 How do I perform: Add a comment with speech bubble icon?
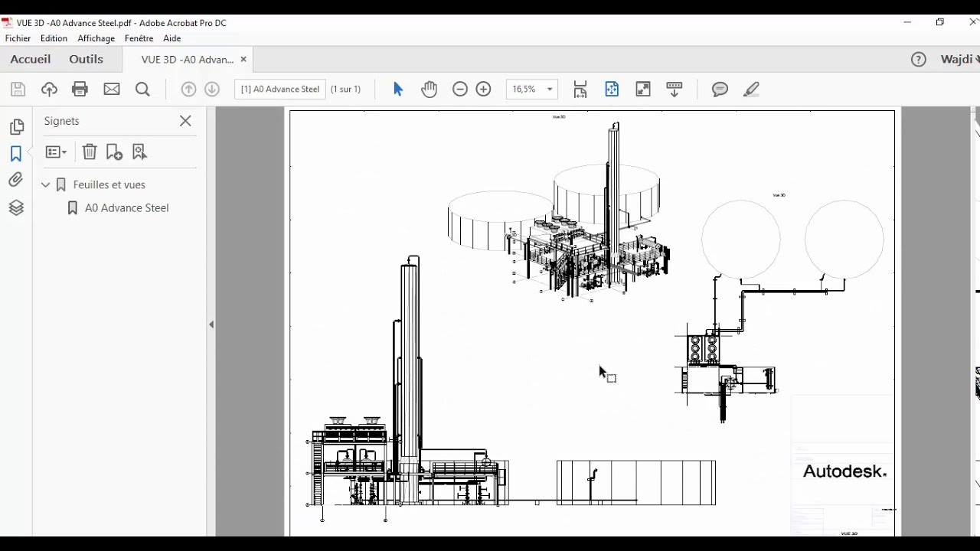tap(720, 90)
